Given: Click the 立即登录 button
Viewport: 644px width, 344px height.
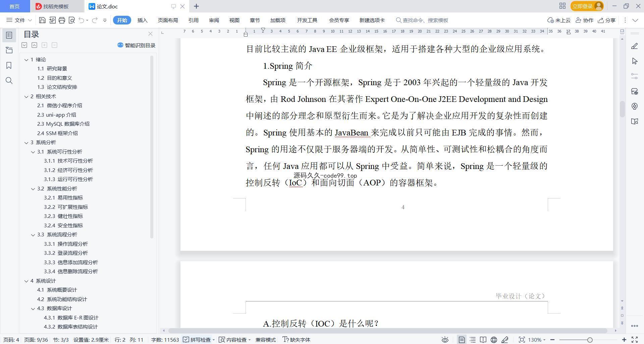Looking at the screenshot, I should click(587, 6).
